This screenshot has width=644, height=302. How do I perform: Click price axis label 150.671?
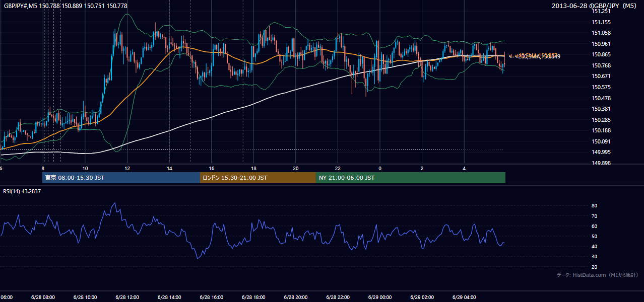[602, 76]
